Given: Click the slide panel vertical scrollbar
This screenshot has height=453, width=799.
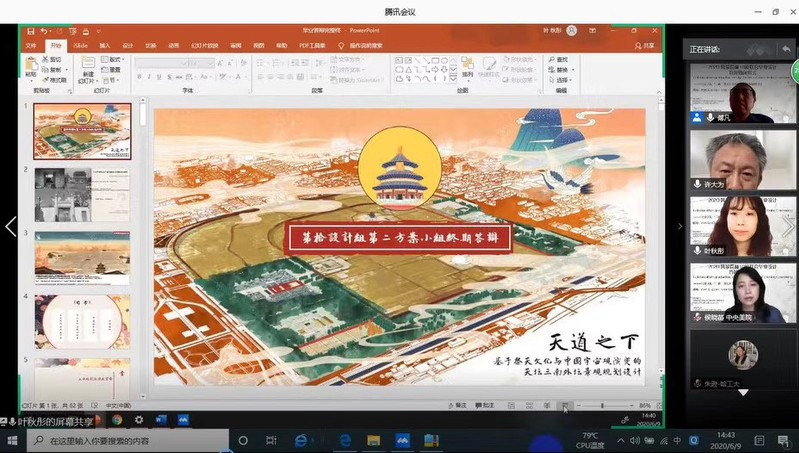Looking at the screenshot, I should [x=143, y=247].
